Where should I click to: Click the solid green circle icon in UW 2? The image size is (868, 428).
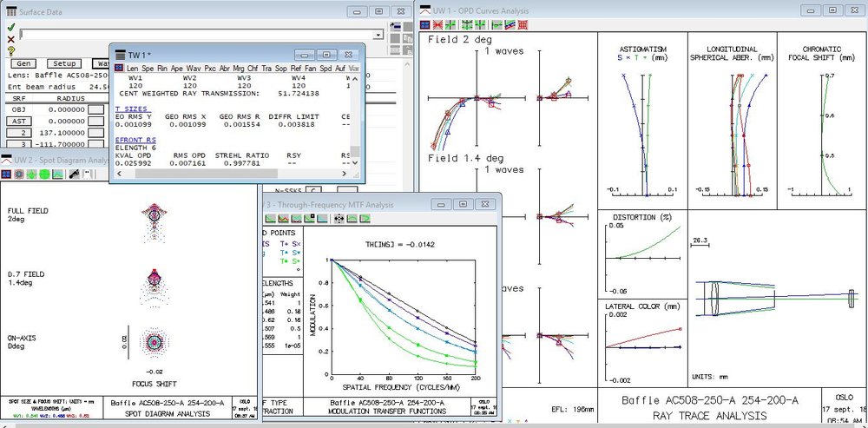coord(44,174)
